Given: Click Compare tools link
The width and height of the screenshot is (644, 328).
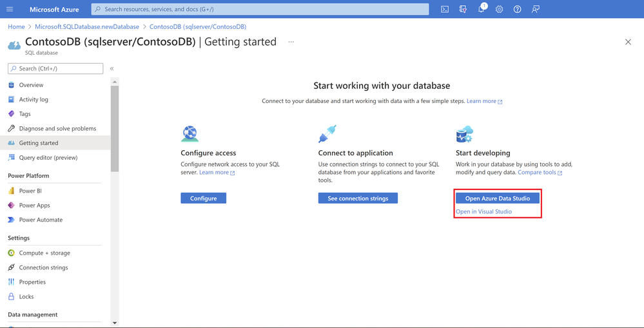Looking at the screenshot, I should pos(540,173).
